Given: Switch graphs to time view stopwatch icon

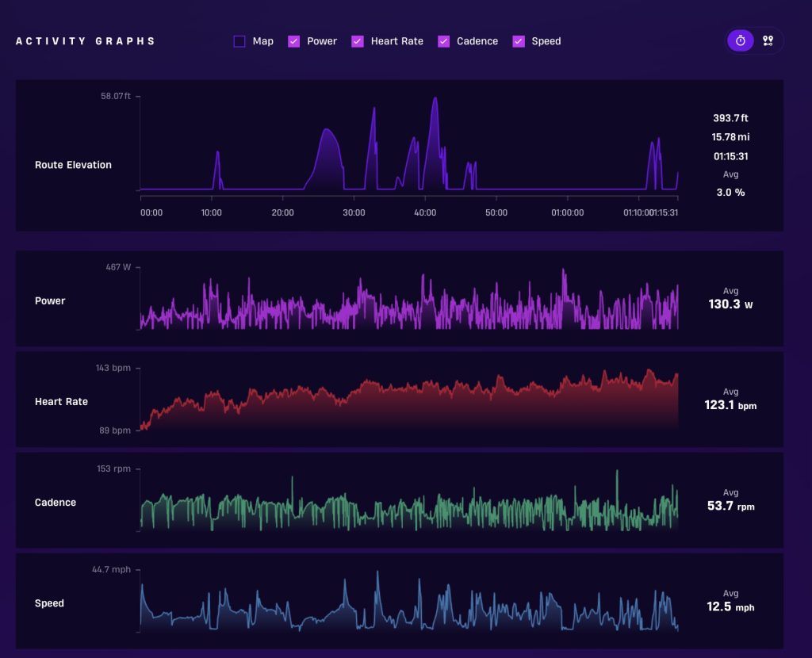Looking at the screenshot, I should [x=740, y=41].
